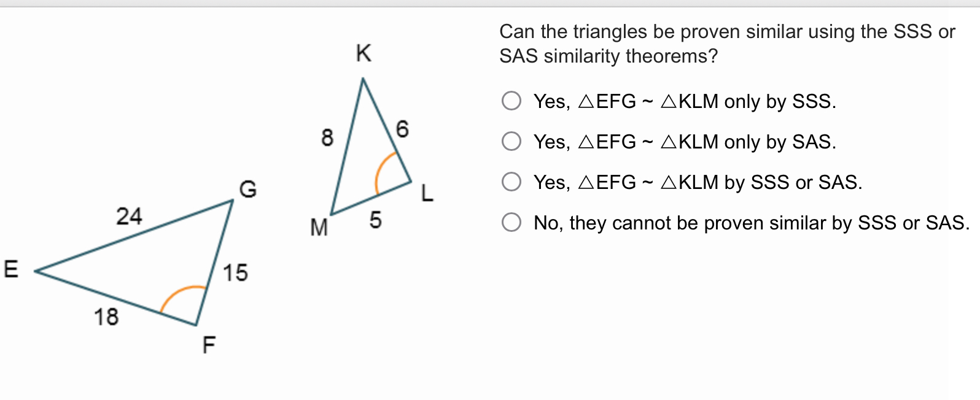Select the radio button for "only by SAS"
The width and height of the screenshot is (980, 400).
click(511, 142)
